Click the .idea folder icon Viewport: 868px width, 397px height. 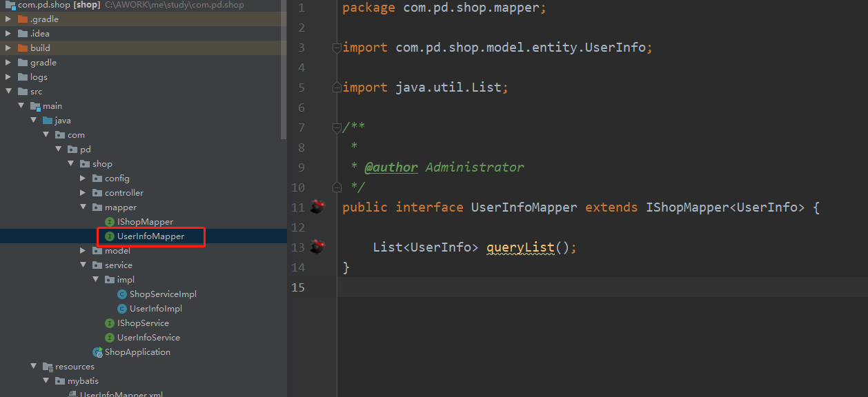click(x=23, y=34)
